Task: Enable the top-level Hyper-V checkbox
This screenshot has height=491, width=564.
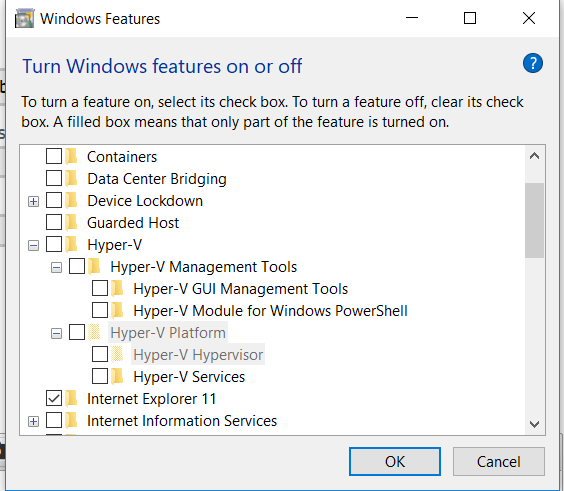Action: pyautogui.click(x=54, y=244)
